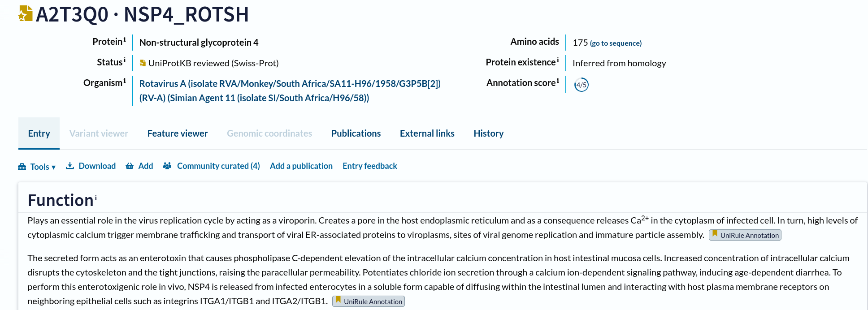Click the annotation score 4/5 circle
The height and width of the screenshot is (310, 868).
tap(582, 85)
